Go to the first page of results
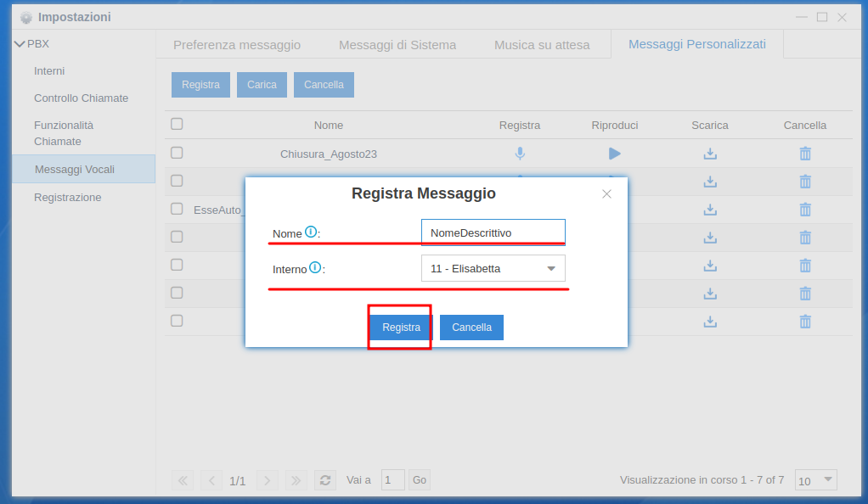Screen dimensions: 868x504 tap(183, 480)
